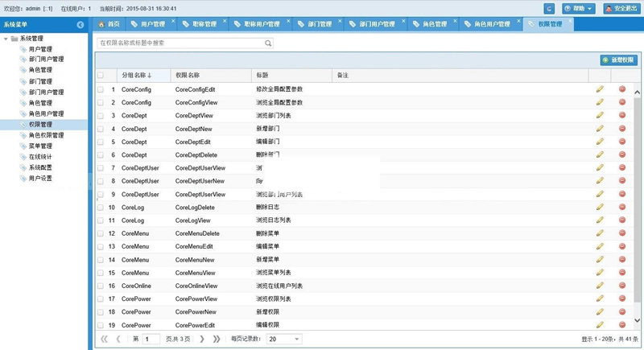Image resolution: width=644 pixels, height=350 pixels.
Task: Go to the next page arrow
Action: click(x=202, y=339)
